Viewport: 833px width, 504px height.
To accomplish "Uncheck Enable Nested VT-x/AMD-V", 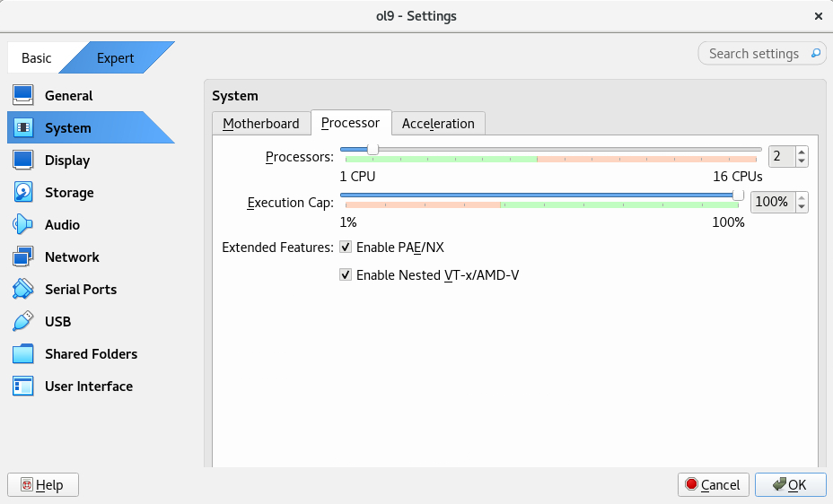I will point(346,275).
